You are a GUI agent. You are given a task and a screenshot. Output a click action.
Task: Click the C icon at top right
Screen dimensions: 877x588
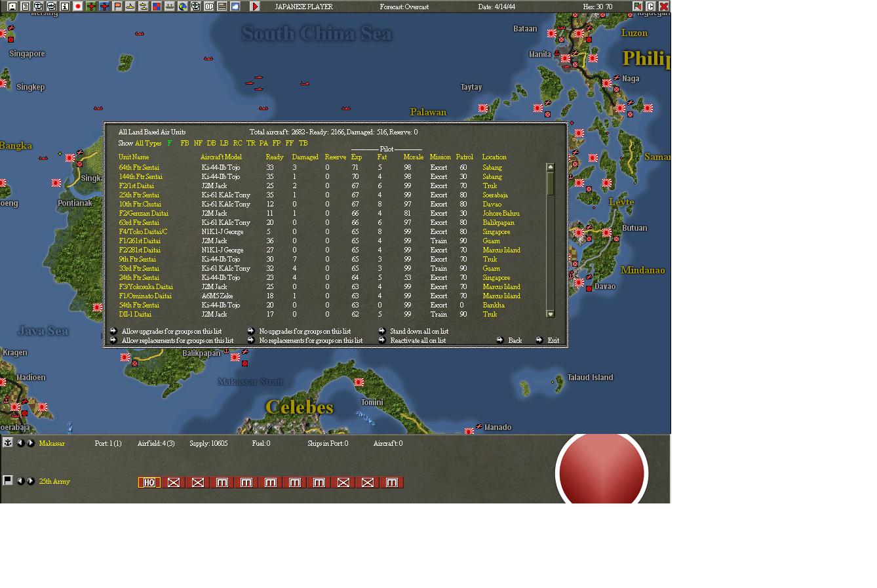point(650,7)
